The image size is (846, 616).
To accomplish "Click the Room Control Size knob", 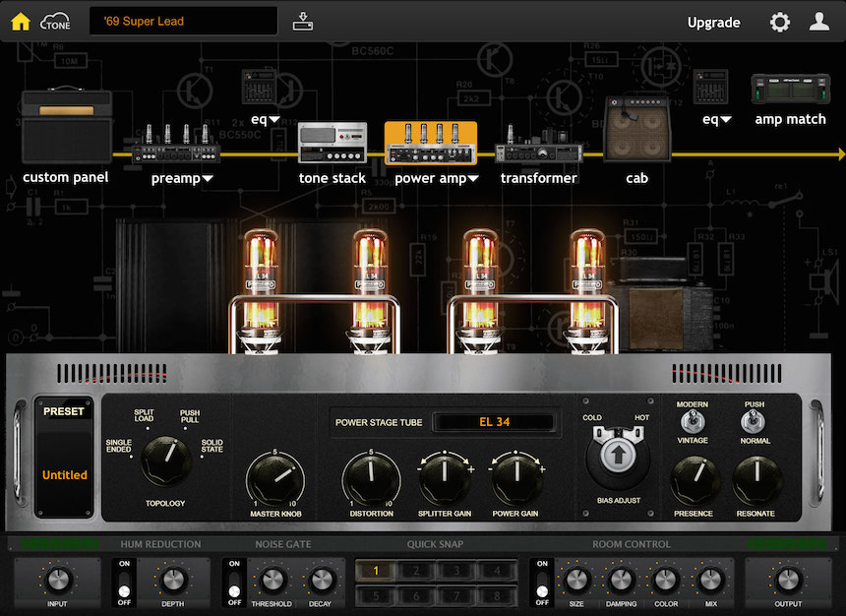I will 576,581.
